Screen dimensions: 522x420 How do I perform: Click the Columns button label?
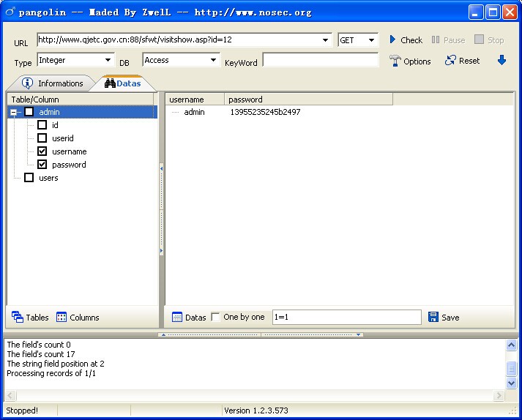(x=84, y=317)
